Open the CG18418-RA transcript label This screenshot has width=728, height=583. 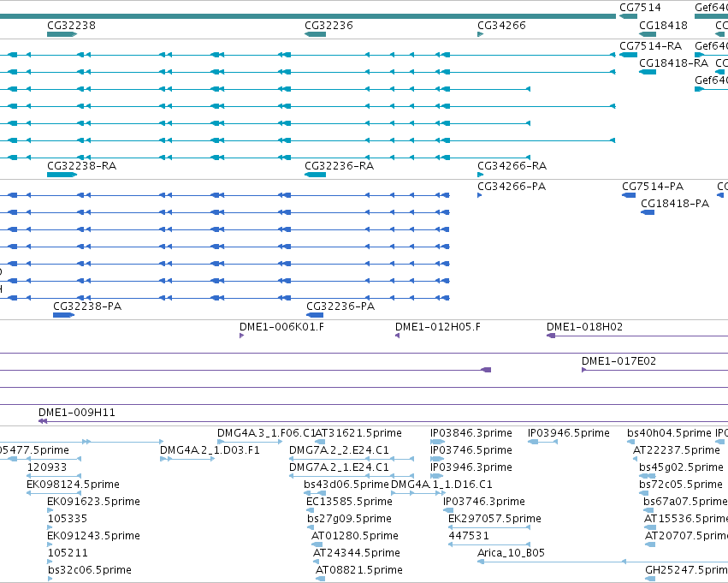pos(674,63)
